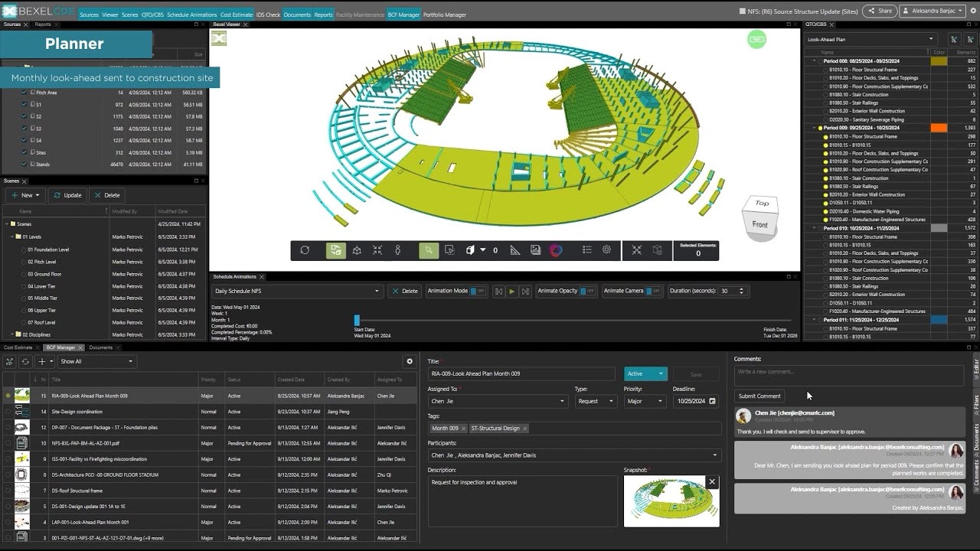
Task: Open Daily Schedule NFS dropdown
Action: click(296, 291)
